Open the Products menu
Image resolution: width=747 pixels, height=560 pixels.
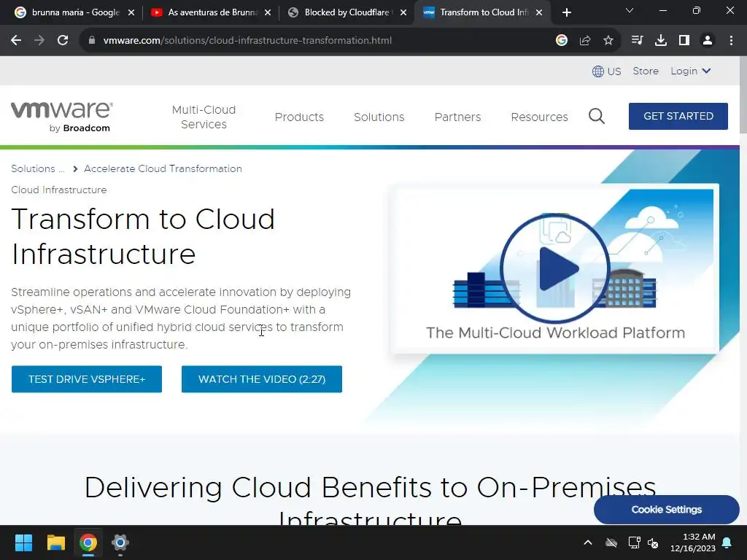(299, 117)
